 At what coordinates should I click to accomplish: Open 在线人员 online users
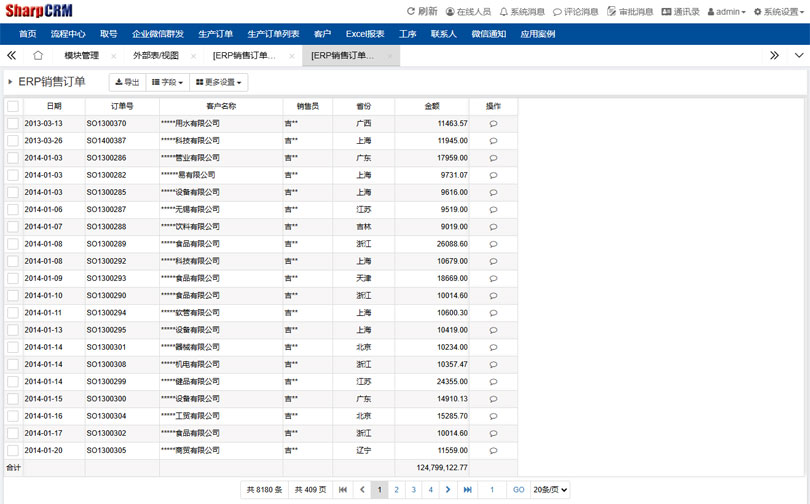(x=468, y=11)
